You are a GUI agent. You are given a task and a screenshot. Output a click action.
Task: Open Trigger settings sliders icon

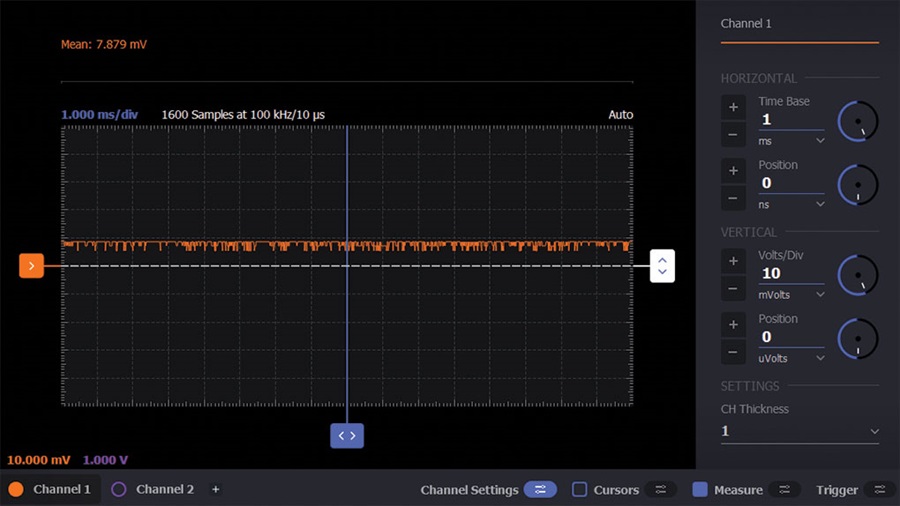[x=880, y=489]
